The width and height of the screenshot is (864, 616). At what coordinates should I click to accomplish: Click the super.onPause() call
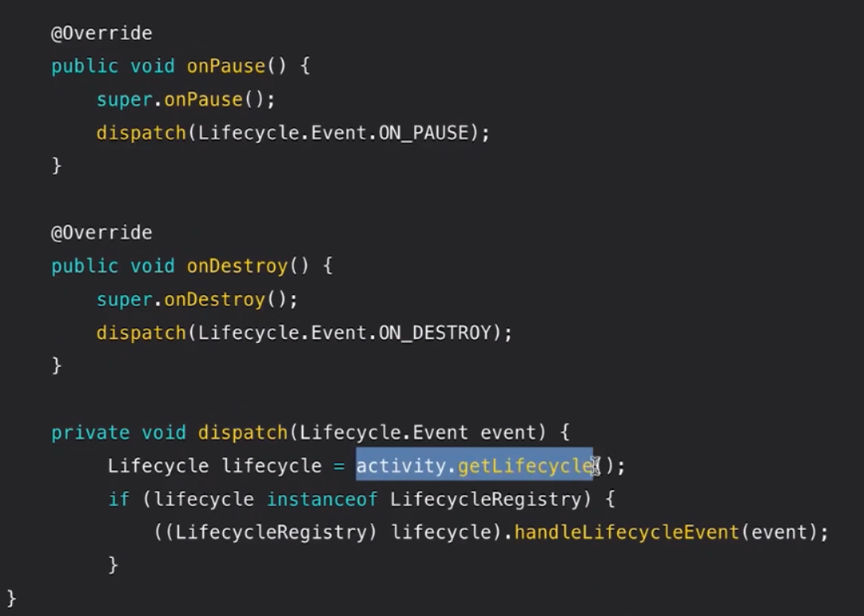[186, 100]
